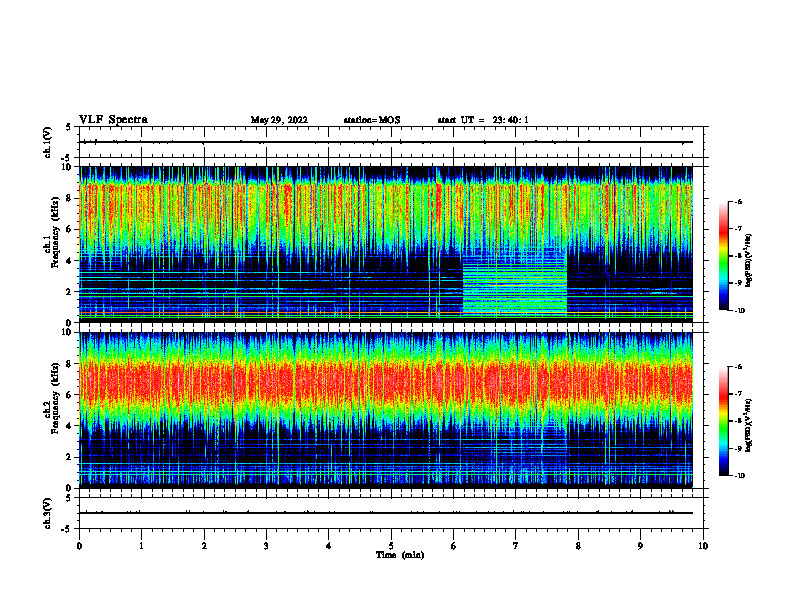The height and width of the screenshot is (612, 792).
Task: Click time axis tick label 7
Action: 516,546
